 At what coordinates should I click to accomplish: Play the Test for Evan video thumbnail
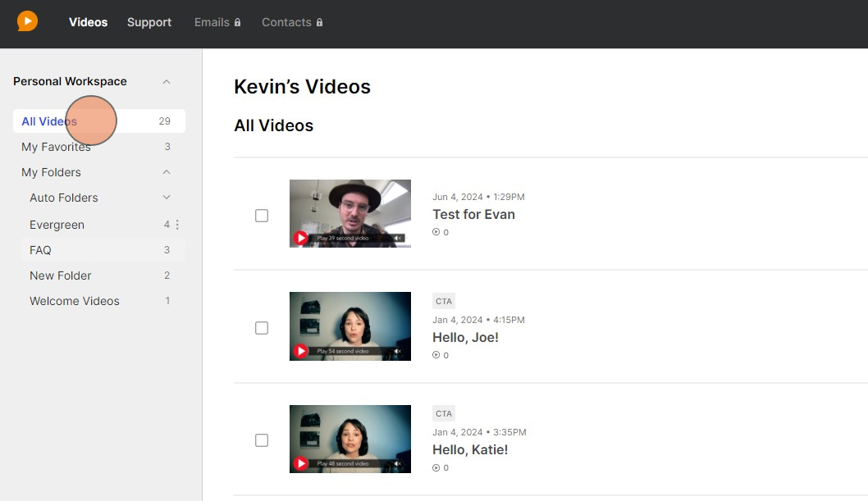[349, 213]
